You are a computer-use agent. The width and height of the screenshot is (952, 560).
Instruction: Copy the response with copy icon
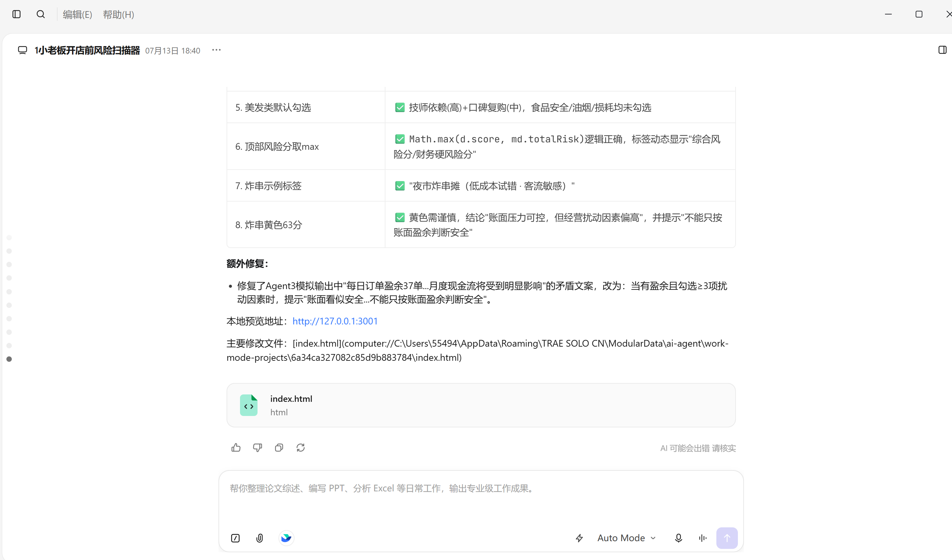point(279,448)
